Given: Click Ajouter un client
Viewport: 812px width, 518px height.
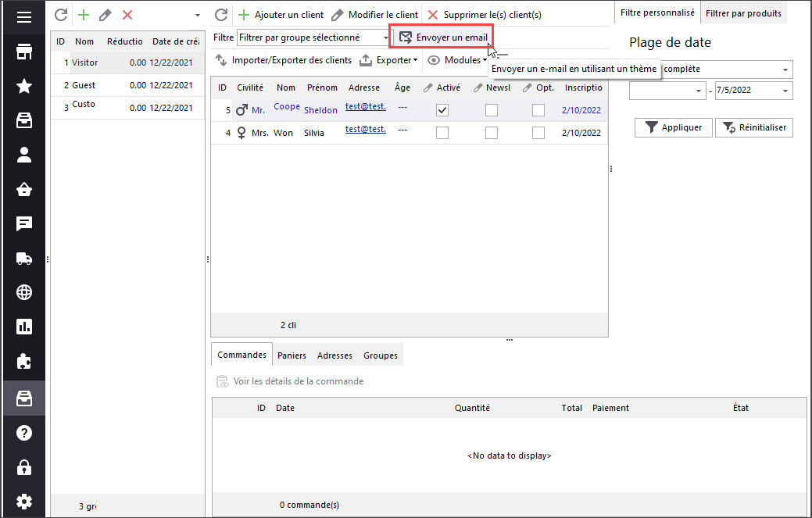Looking at the screenshot, I should point(281,15).
